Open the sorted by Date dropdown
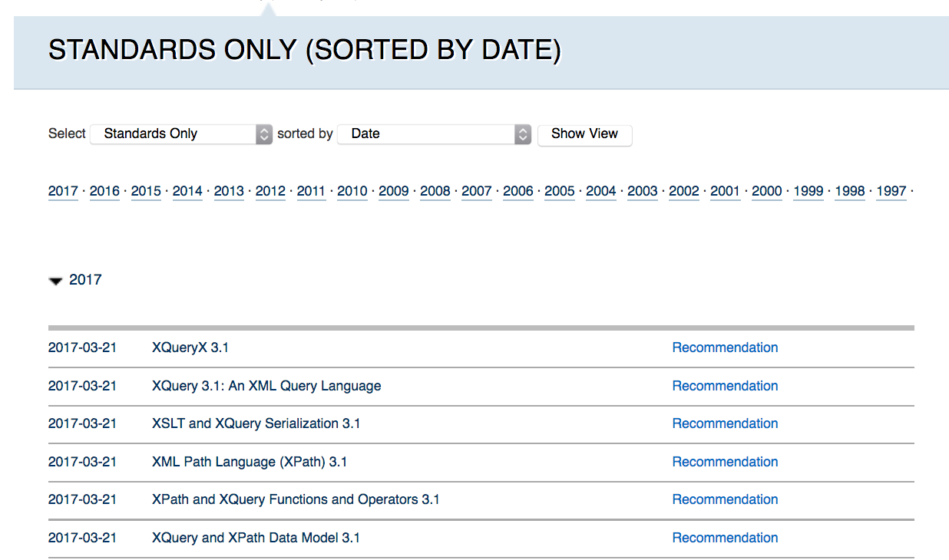This screenshot has width=949, height=560. pyautogui.click(x=434, y=134)
